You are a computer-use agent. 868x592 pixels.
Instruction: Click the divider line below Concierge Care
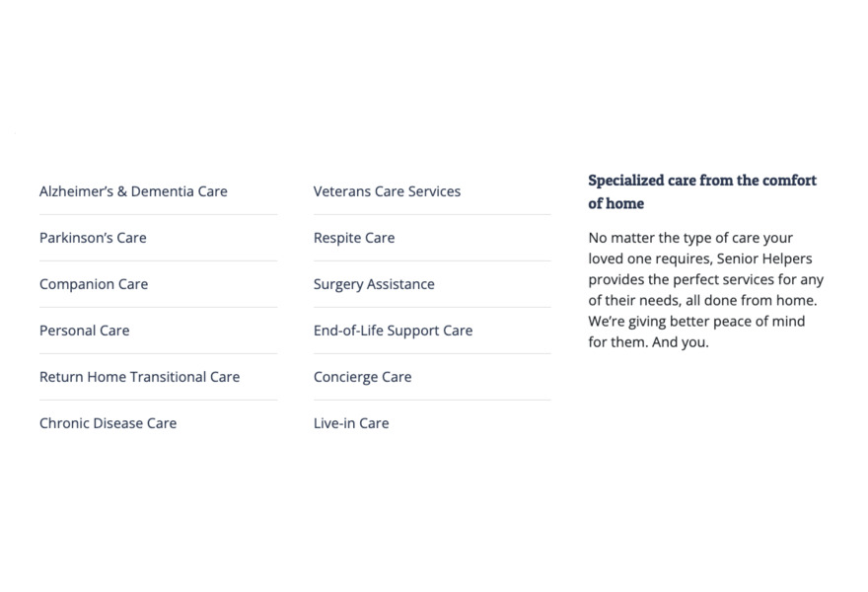coord(432,400)
